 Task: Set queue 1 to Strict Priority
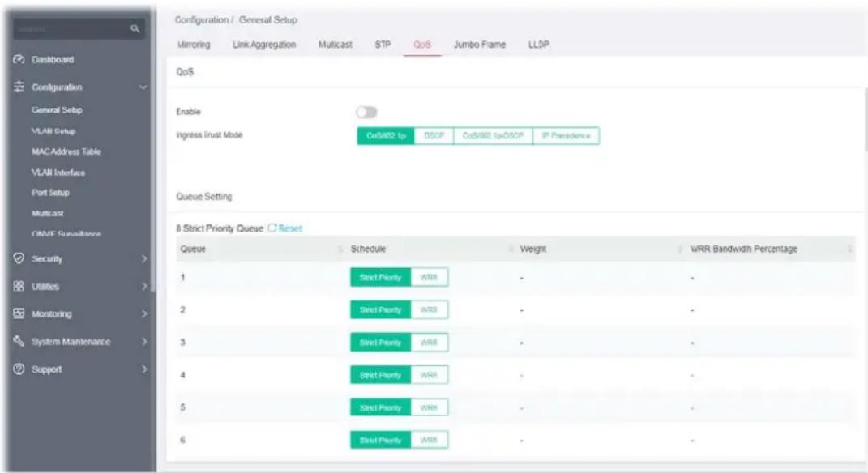click(380, 277)
